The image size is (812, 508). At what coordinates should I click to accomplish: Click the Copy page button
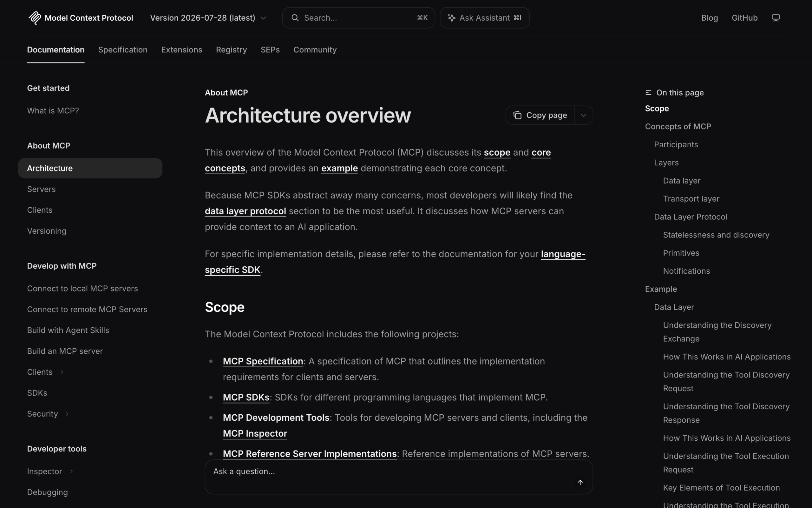540,115
